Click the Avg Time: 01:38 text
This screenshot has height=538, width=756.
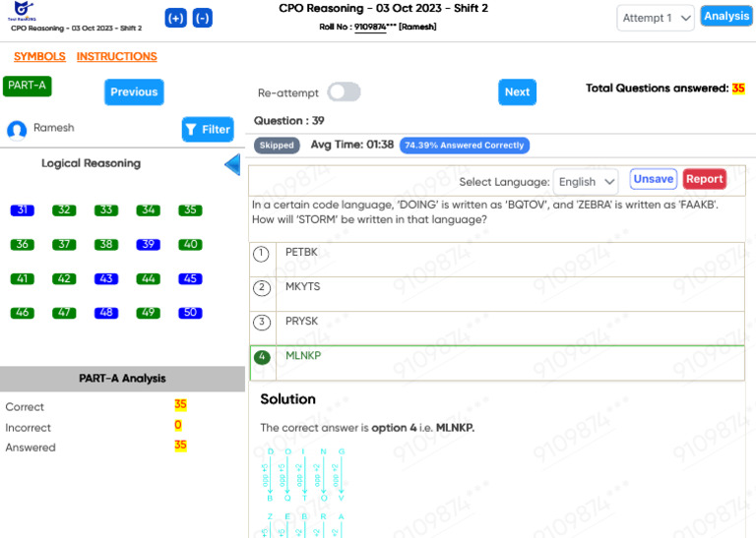[x=352, y=145]
